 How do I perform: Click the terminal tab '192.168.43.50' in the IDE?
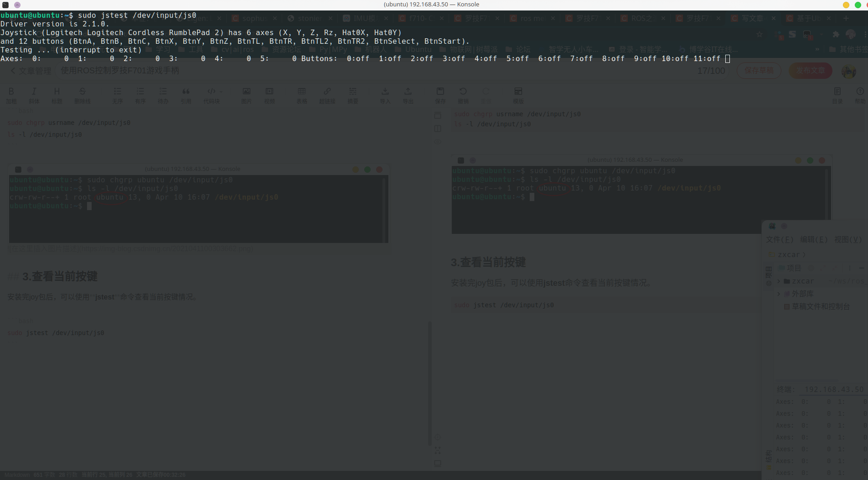coord(834,389)
